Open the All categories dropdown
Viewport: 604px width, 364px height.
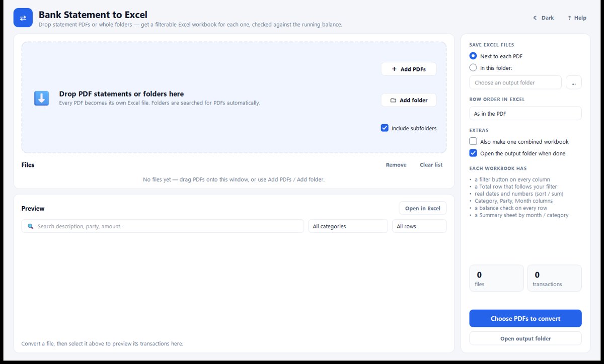tap(348, 226)
